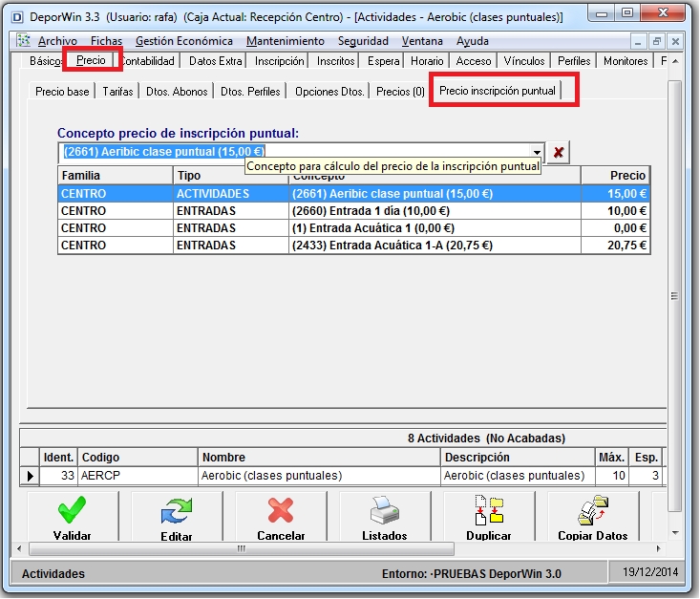Open the Ayuda menu
Viewport: 700px width, 599px height.
(x=473, y=41)
